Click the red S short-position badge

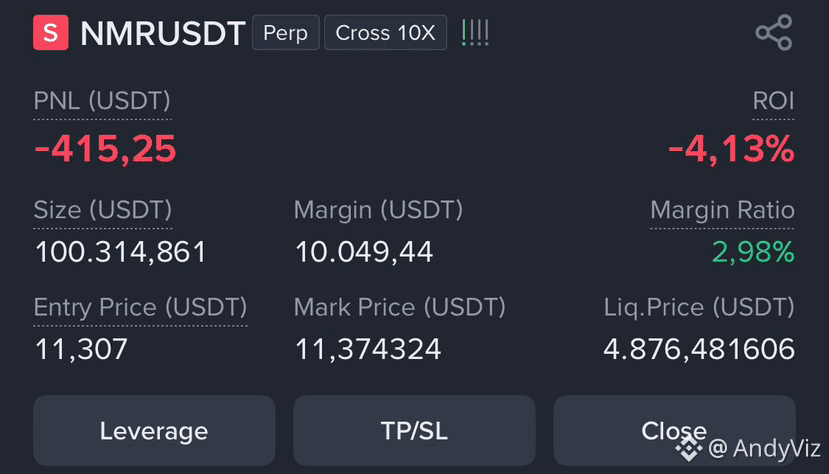tap(51, 33)
